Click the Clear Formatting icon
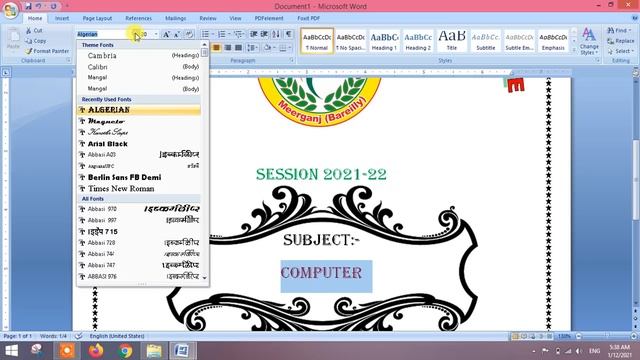The height and width of the screenshot is (360, 640). coord(189,34)
